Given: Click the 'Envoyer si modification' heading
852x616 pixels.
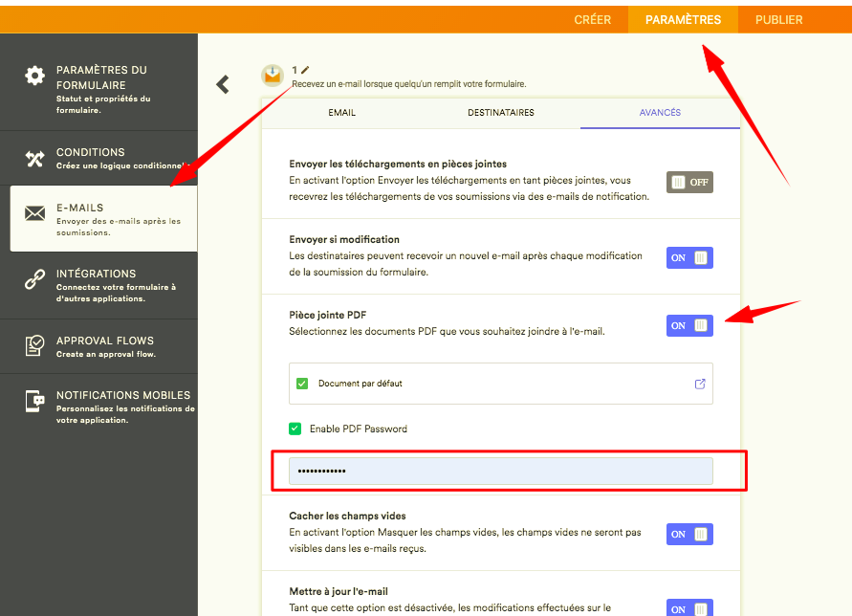Looking at the screenshot, I should coord(344,239).
